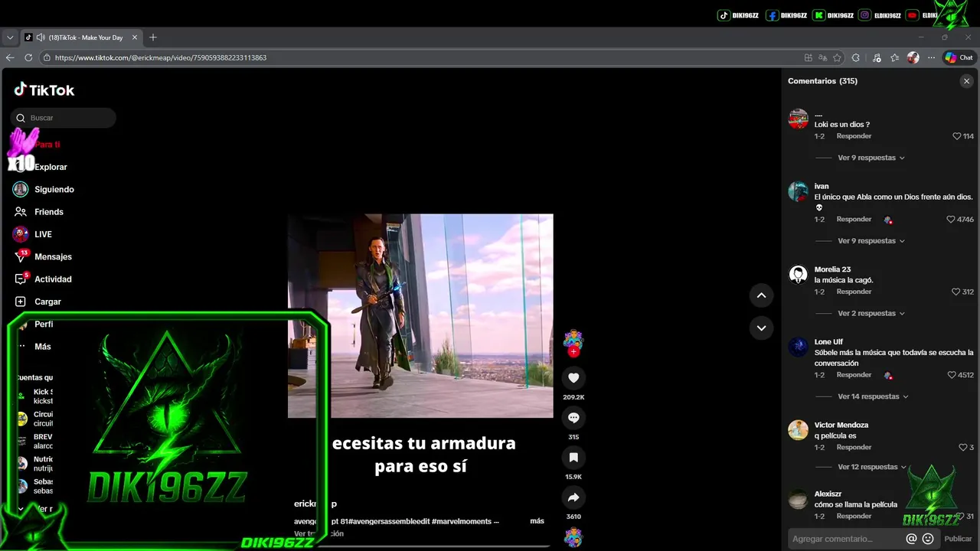
Task: Click the browser back arrow
Action: (10, 57)
